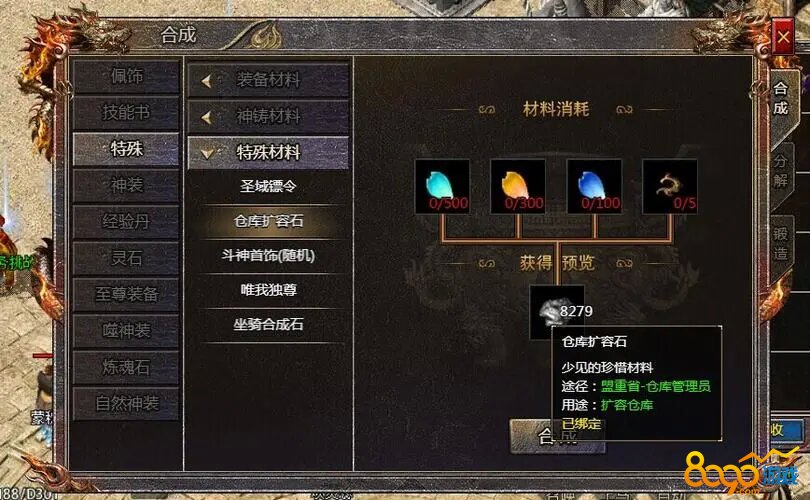Select the golden dragon material slot
This screenshot has width=810, height=500.
(x=669, y=186)
